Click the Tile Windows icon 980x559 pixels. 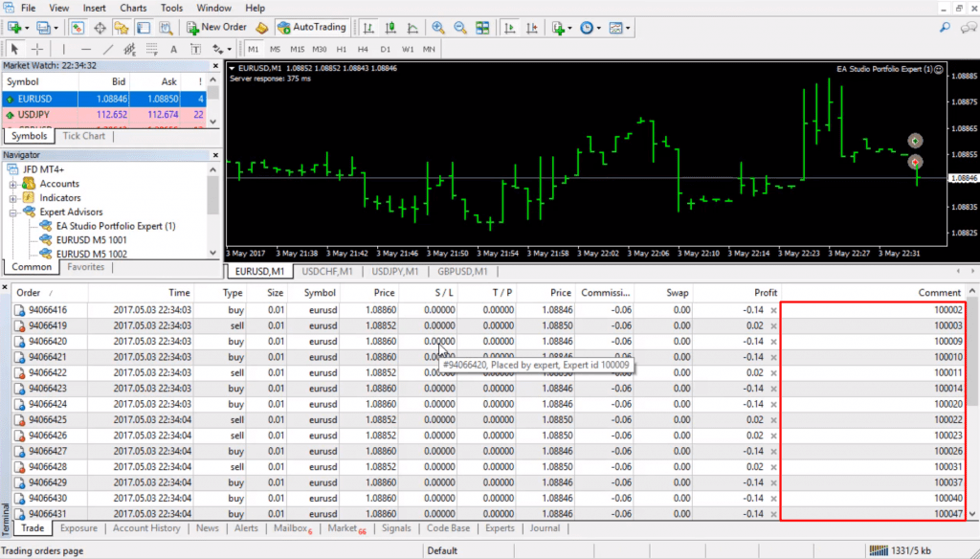pyautogui.click(x=481, y=28)
